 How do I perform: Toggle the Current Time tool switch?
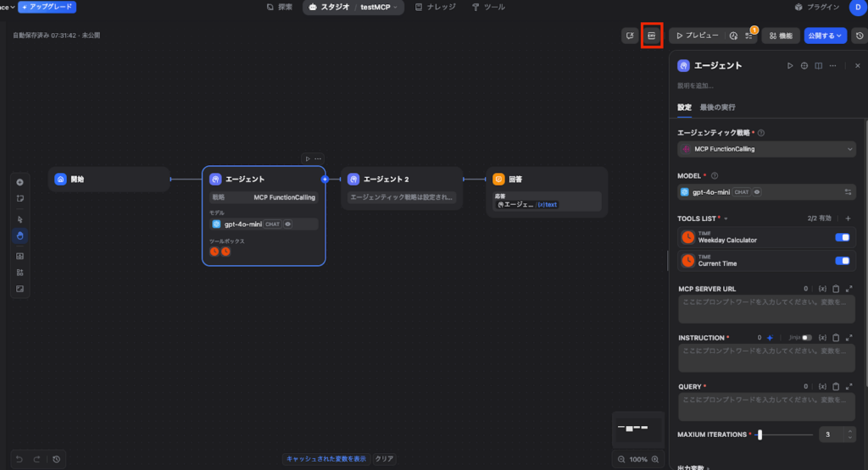click(842, 261)
